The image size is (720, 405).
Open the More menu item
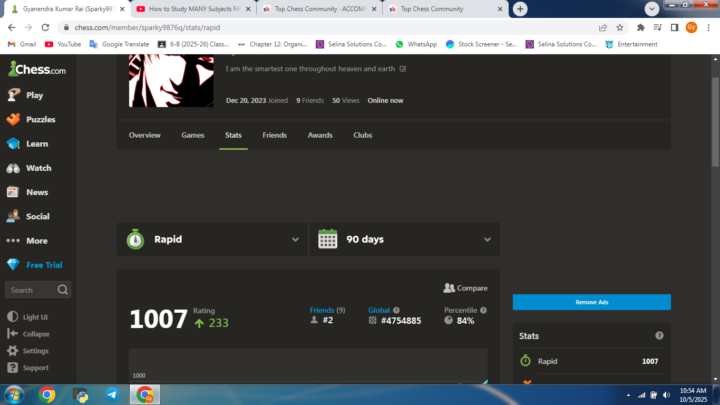pos(27,241)
